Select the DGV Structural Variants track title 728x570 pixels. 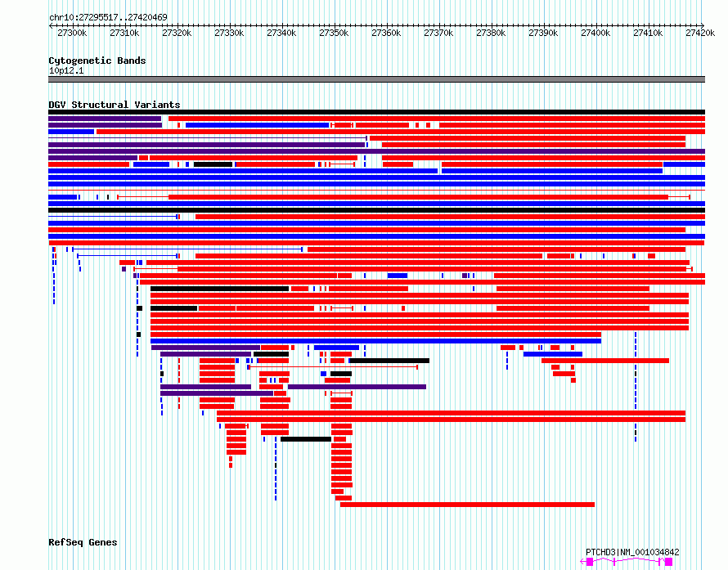[x=115, y=105]
